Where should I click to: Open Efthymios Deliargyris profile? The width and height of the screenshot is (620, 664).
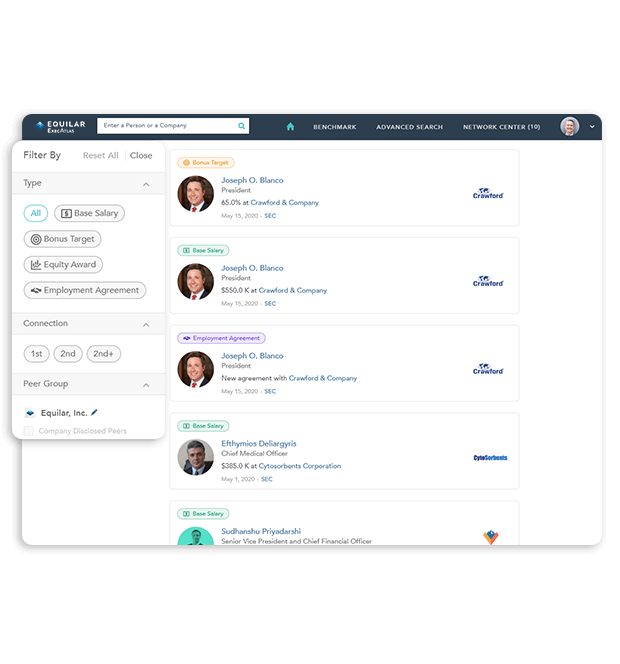[x=259, y=443]
